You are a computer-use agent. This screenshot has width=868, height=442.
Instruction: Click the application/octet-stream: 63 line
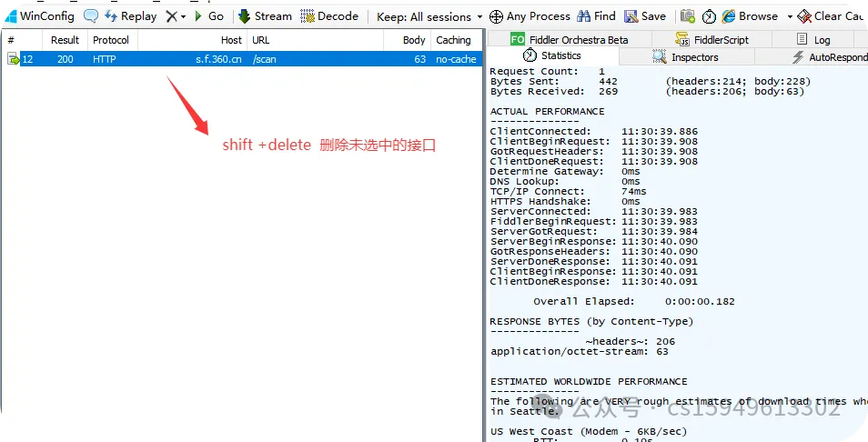pyautogui.click(x=579, y=351)
